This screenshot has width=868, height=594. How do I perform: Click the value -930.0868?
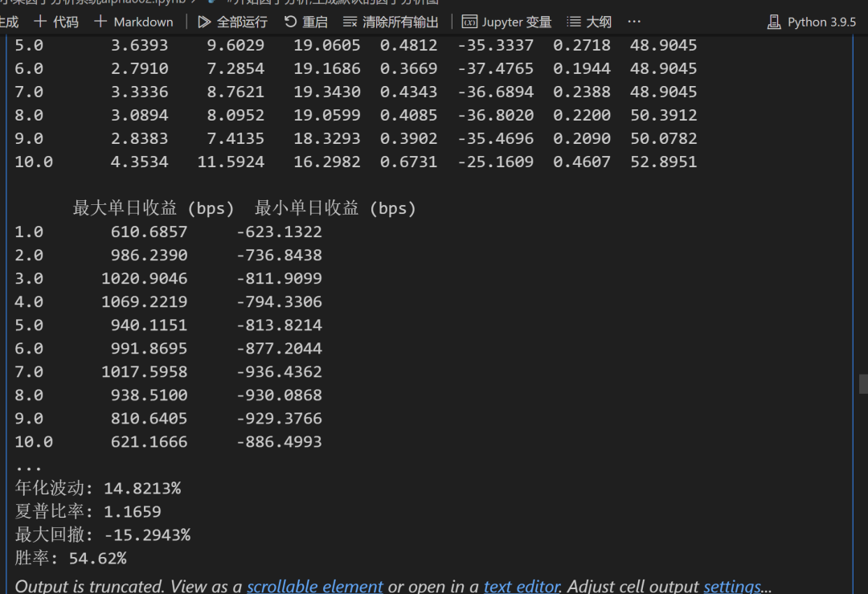pos(279,395)
